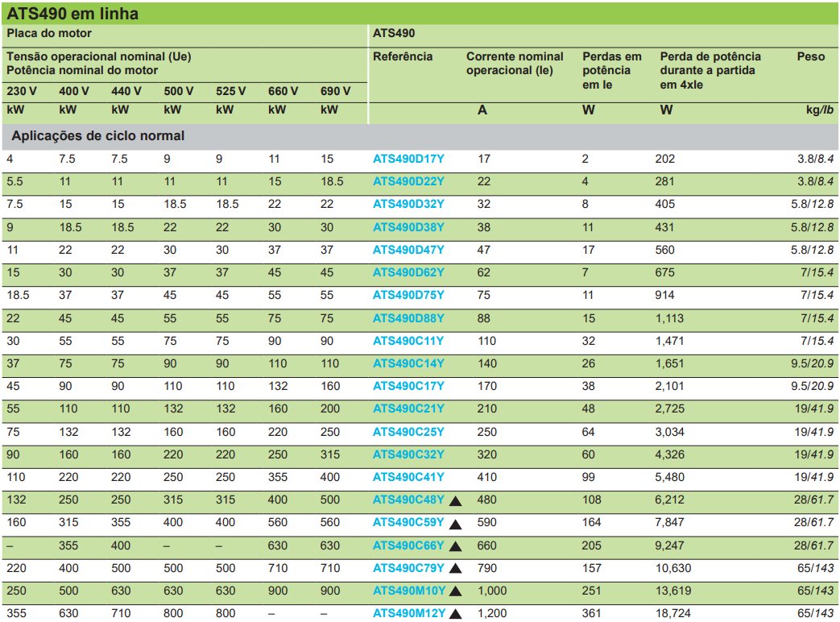The image size is (840, 622).
Task: Open the ATS490C79Y reference link
Action: 408,568
